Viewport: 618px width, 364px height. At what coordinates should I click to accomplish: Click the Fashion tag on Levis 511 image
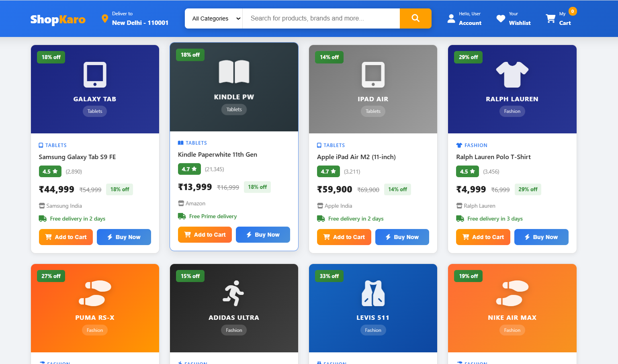(373, 330)
